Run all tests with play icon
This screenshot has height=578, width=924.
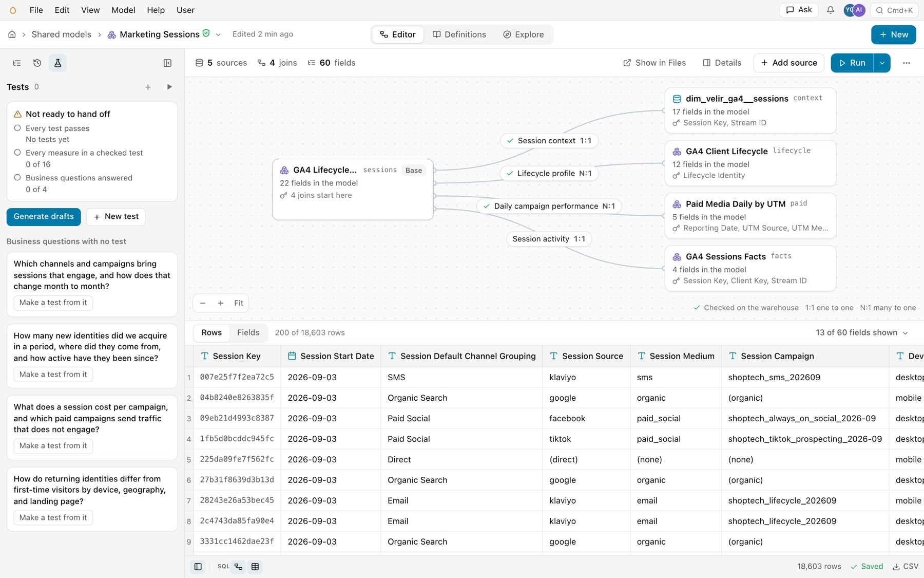click(x=169, y=87)
